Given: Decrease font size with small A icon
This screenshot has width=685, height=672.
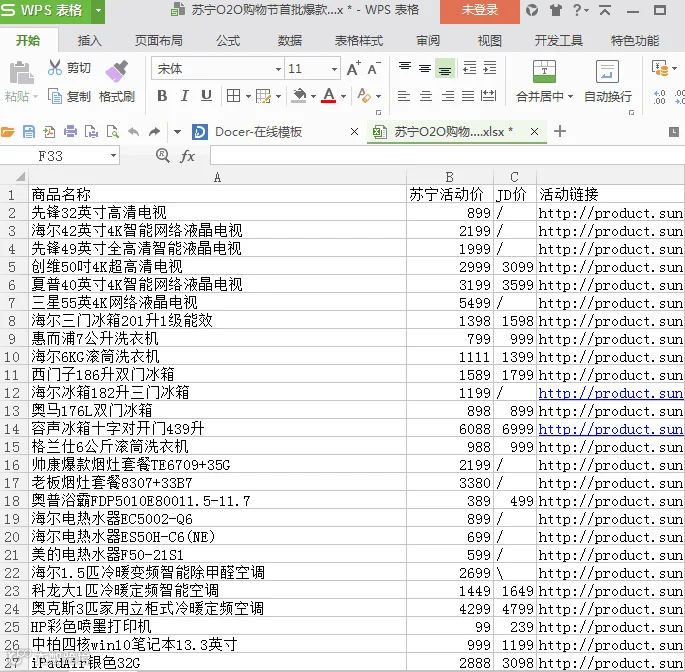Looking at the screenshot, I should point(374,69).
